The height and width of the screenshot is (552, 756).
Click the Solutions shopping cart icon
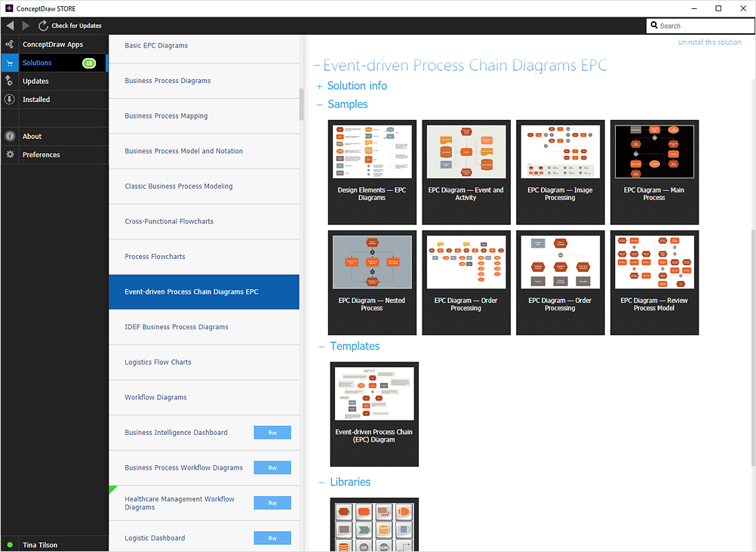tap(10, 63)
